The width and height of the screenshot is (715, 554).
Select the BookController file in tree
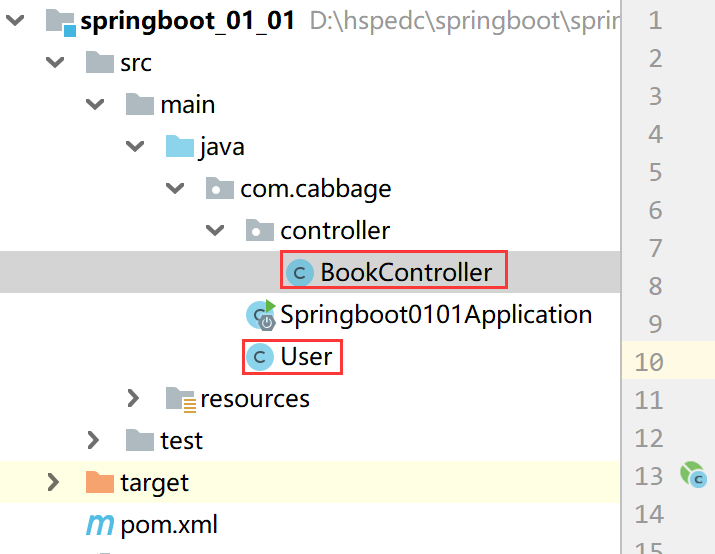(x=406, y=273)
